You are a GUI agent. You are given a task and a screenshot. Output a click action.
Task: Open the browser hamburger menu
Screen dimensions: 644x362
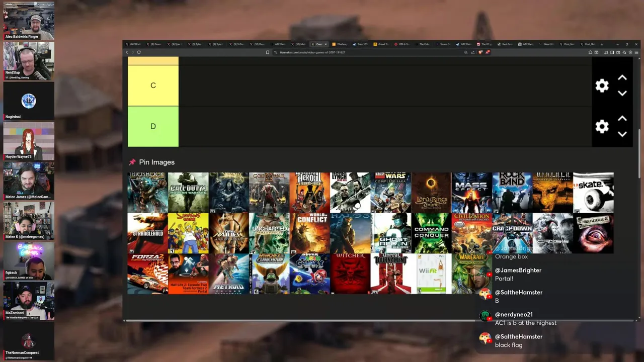tap(636, 52)
